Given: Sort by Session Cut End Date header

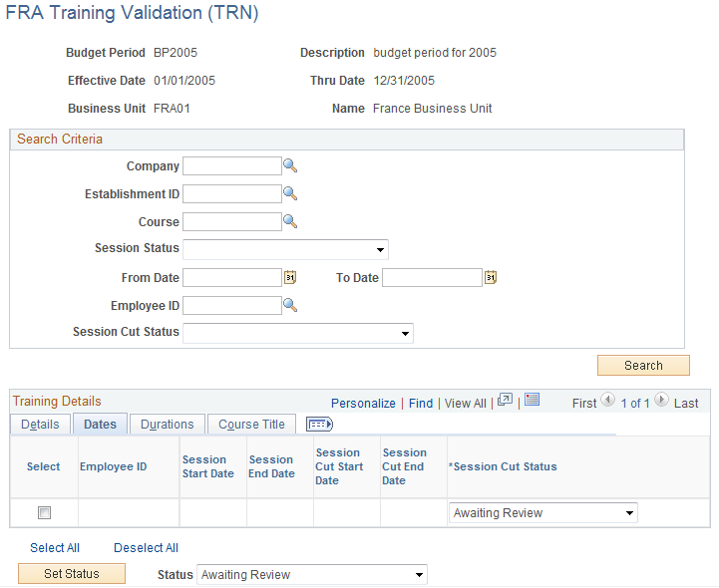Looking at the screenshot, I should (x=405, y=466).
